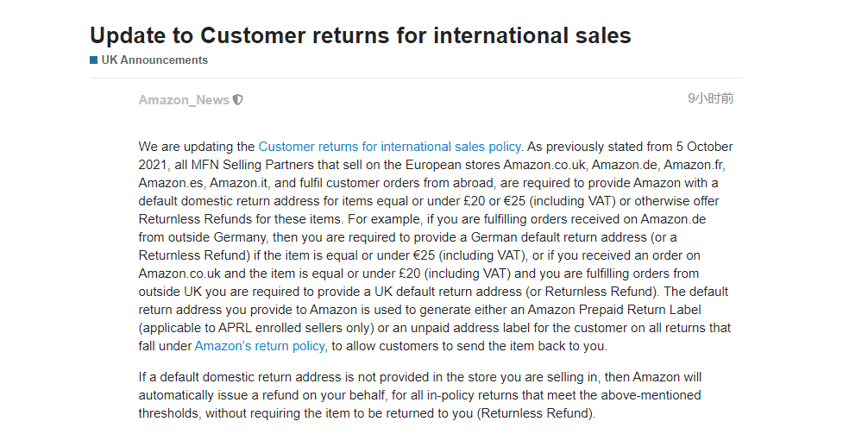Screen dimensions: 868x434
Task: Click the 'Amazon.es' store name
Action: pyautogui.click(x=167, y=183)
